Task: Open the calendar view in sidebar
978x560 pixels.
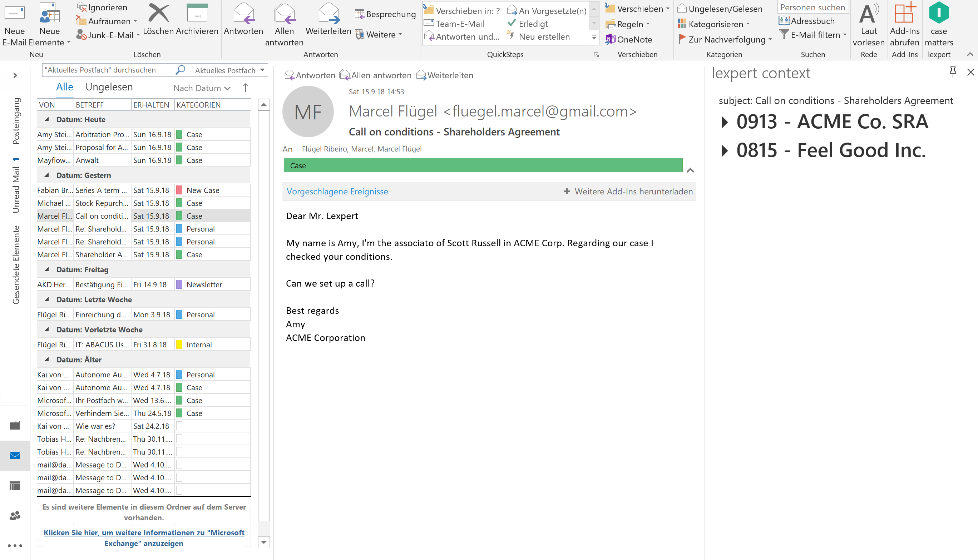Action: pos(15,486)
